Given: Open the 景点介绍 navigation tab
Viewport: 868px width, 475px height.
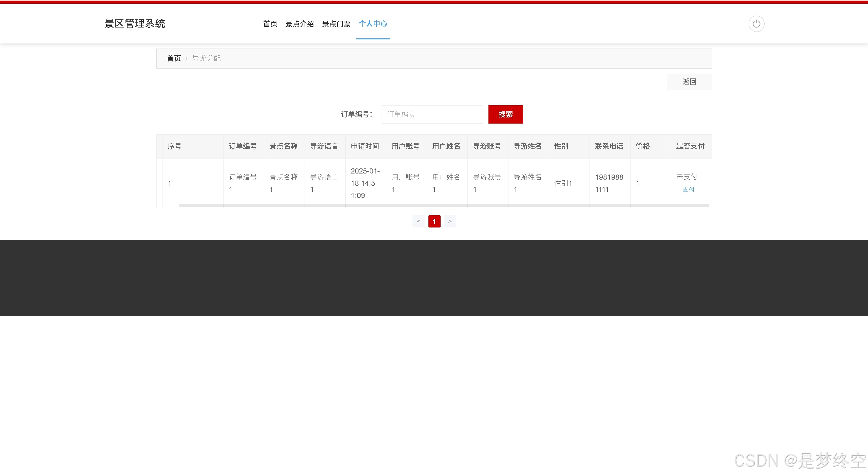Looking at the screenshot, I should click(300, 24).
